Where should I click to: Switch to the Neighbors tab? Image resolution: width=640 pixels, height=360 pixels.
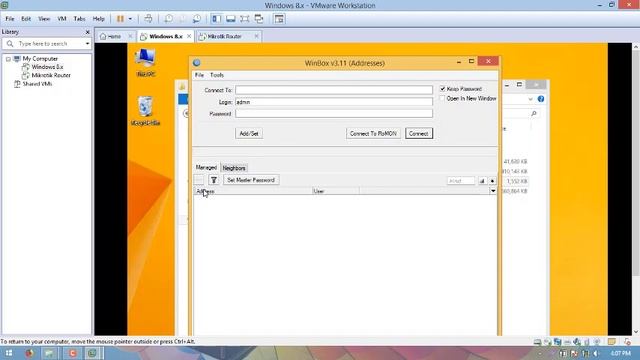tap(234, 168)
